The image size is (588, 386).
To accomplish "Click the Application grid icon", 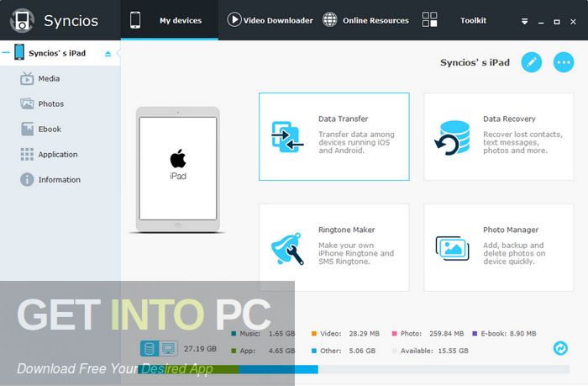I will point(27,155).
